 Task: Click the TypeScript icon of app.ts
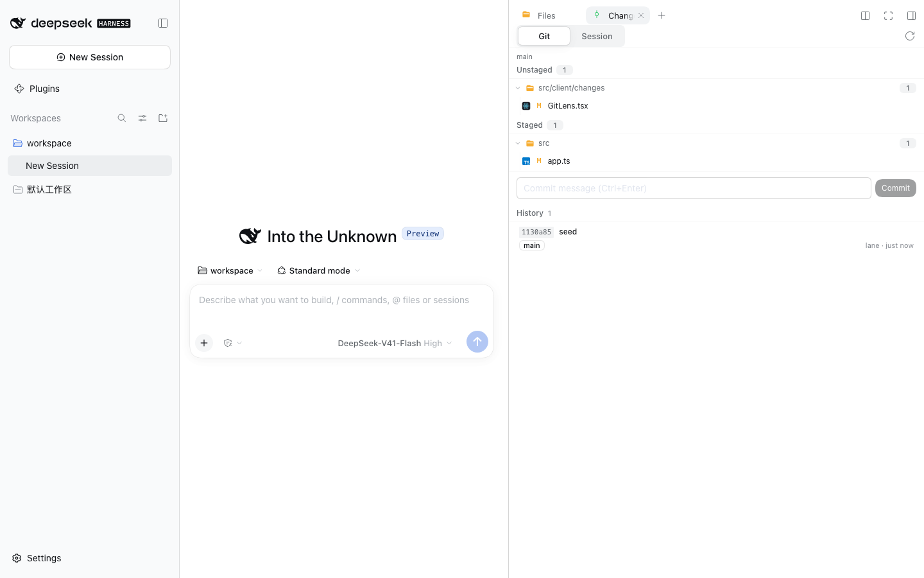(526, 161)
